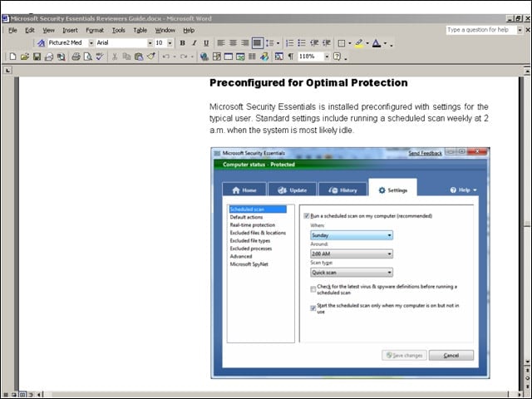Insert a hyperlink using the globe icon
This screenshot has height=399, width=532.
[204, 57]
